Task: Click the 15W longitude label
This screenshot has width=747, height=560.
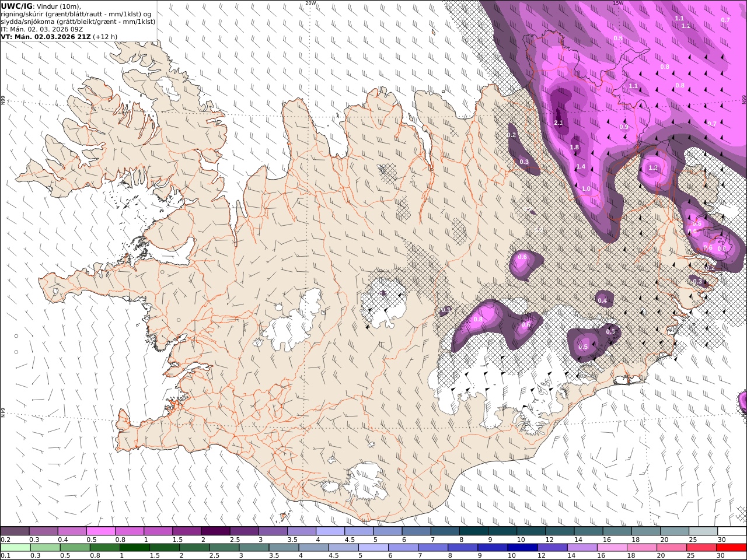Action: (x=619, y=3)
